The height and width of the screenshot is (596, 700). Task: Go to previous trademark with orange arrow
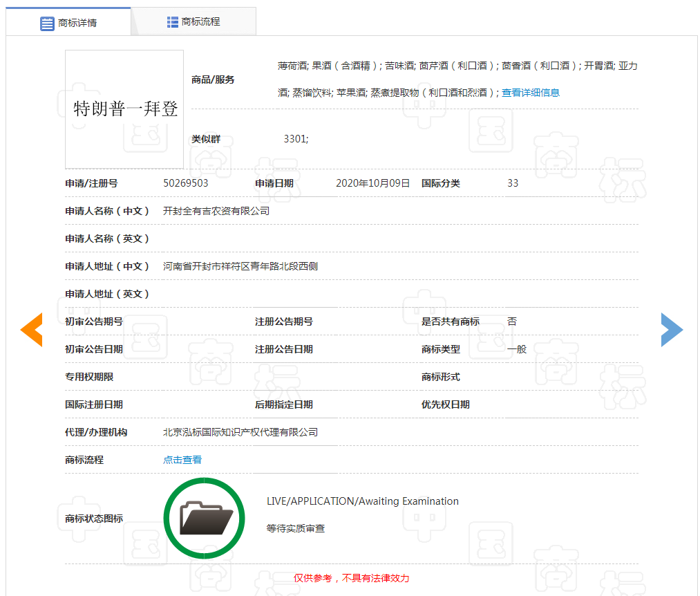point(32,330)
